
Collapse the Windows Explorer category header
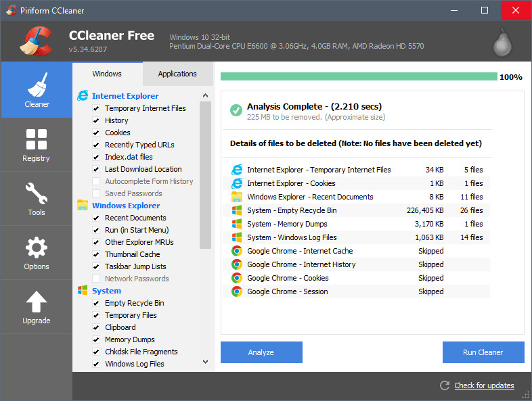[x=126, y=206]
